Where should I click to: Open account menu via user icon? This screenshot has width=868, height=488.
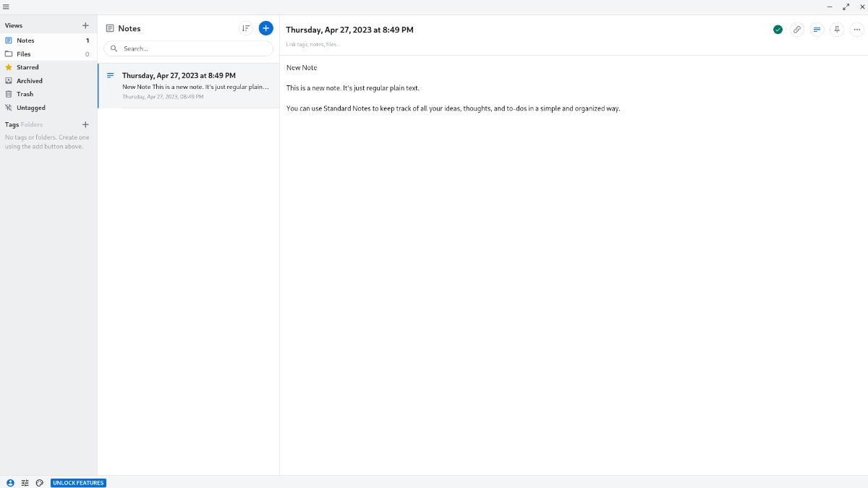[10, 482]
